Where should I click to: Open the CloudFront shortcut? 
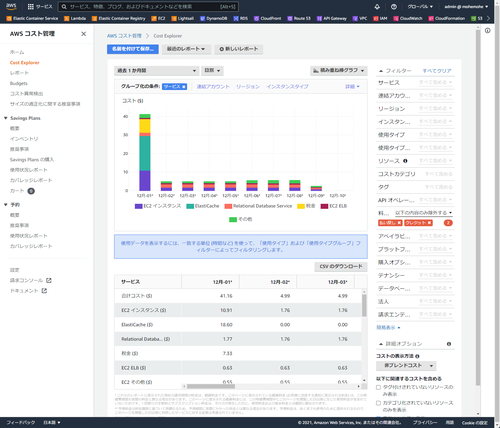268,18
